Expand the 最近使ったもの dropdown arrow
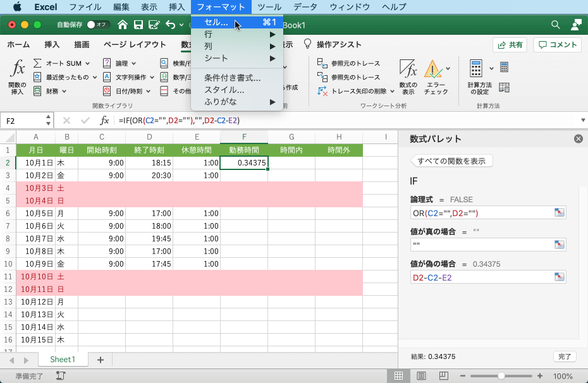This screenshot has height=383, width=588. (95, 77)
